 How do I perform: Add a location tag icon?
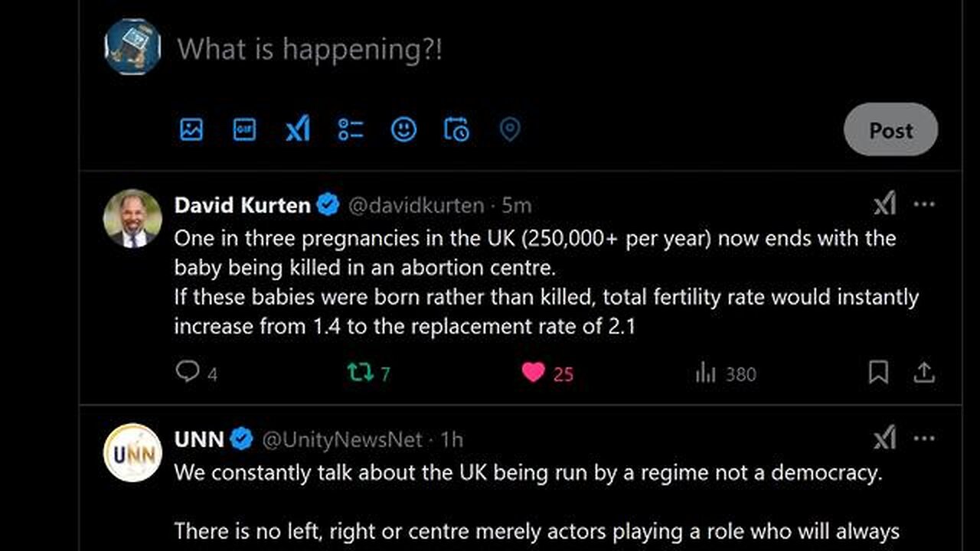coord(509,129)
